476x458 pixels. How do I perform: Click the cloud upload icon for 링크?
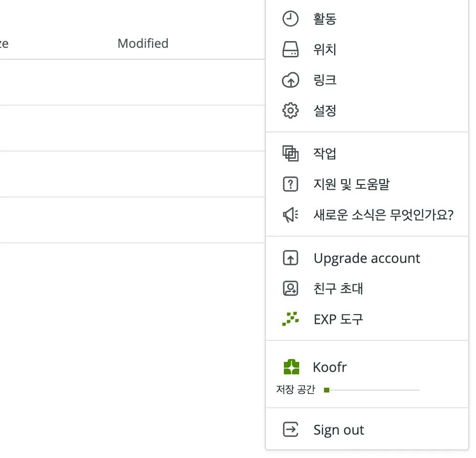click(x=291, y=80)
